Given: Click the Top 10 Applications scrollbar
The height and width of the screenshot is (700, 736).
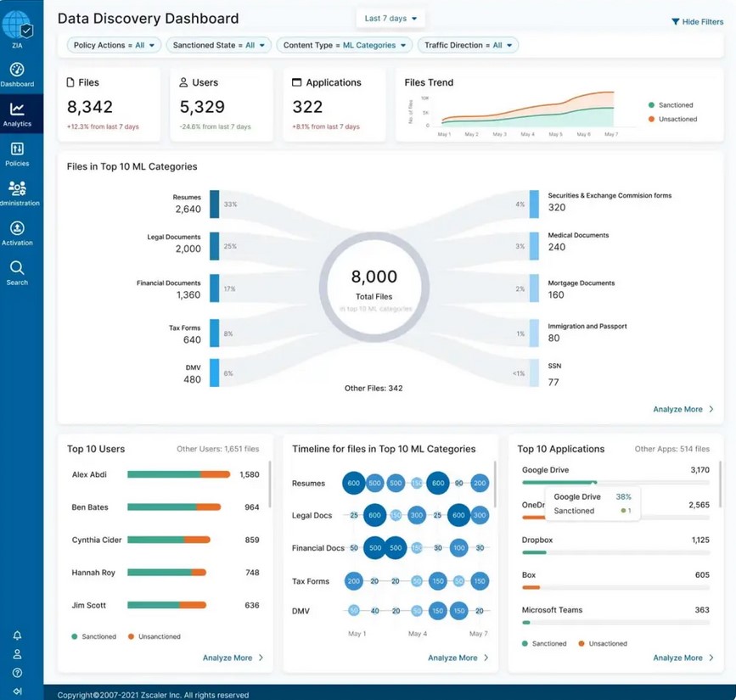Looking at the screenshot, I should coord(721,484).
